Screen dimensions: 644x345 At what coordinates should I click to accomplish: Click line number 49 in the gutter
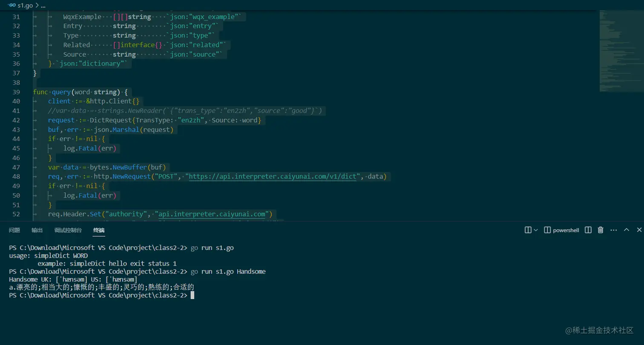[x=16, y=186]
